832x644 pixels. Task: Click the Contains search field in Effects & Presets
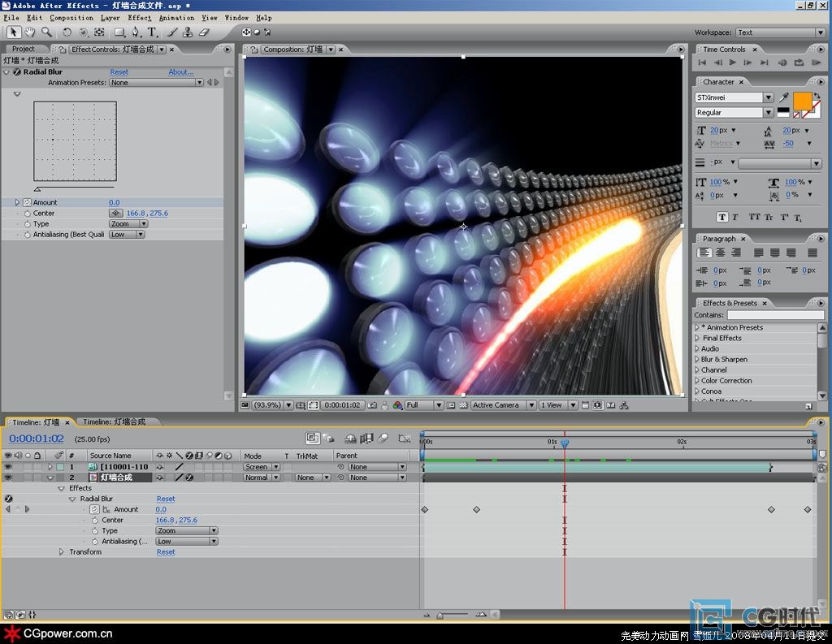coord(775,315)
